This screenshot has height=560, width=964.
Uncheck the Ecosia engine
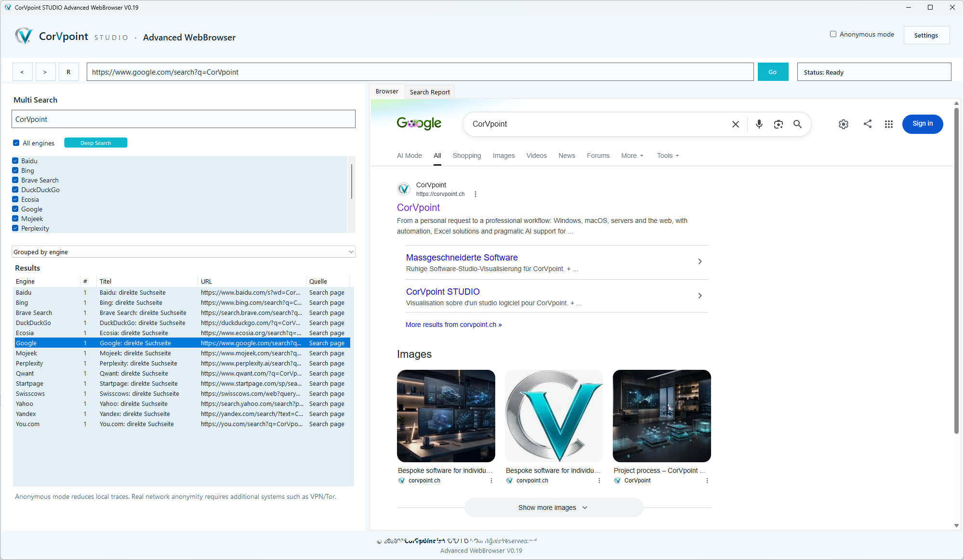pyautogui.click(x=15, y=199)
